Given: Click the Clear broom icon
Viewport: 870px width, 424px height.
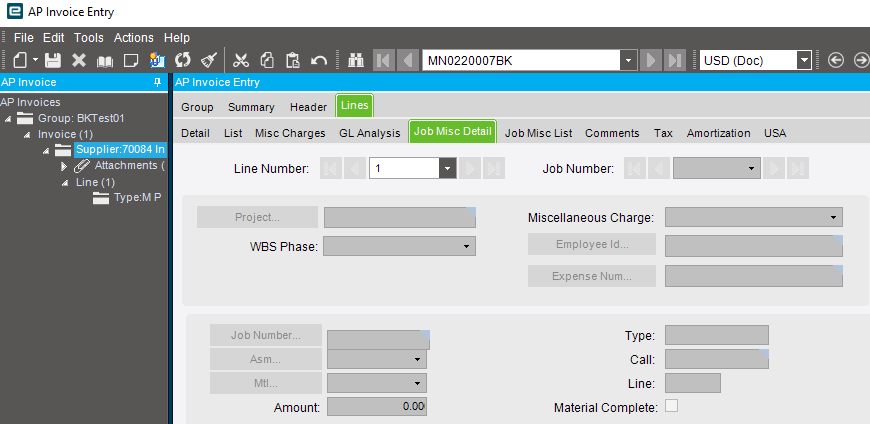Looking at the screenshot, I should pyautogui.click(x=209, y=60).
